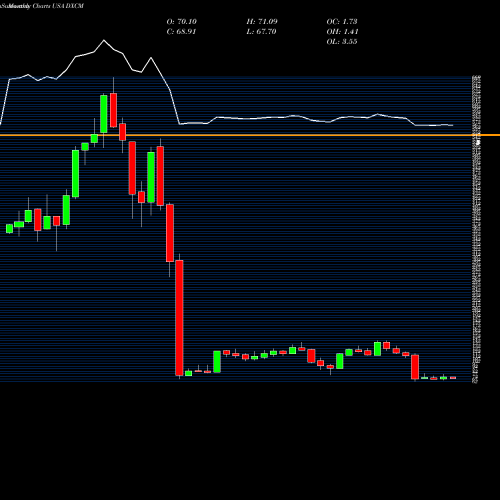Click the tallest red candle in the crash
The image size is (500, 500).
coord(179,318)
